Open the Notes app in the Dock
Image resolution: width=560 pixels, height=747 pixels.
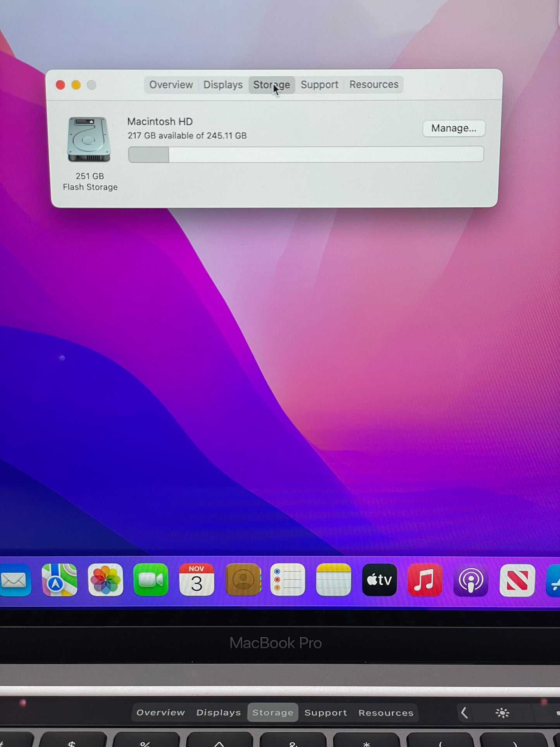click(x=333, y=580)
